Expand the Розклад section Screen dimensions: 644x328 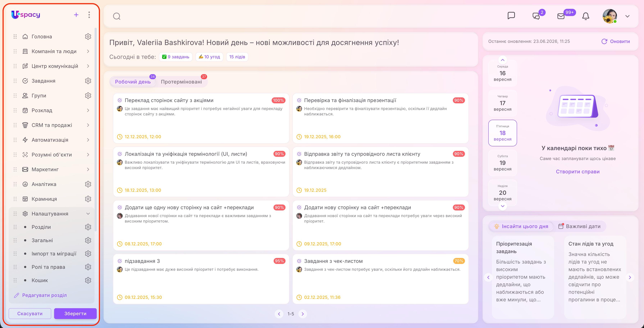[x=88, y=110]
